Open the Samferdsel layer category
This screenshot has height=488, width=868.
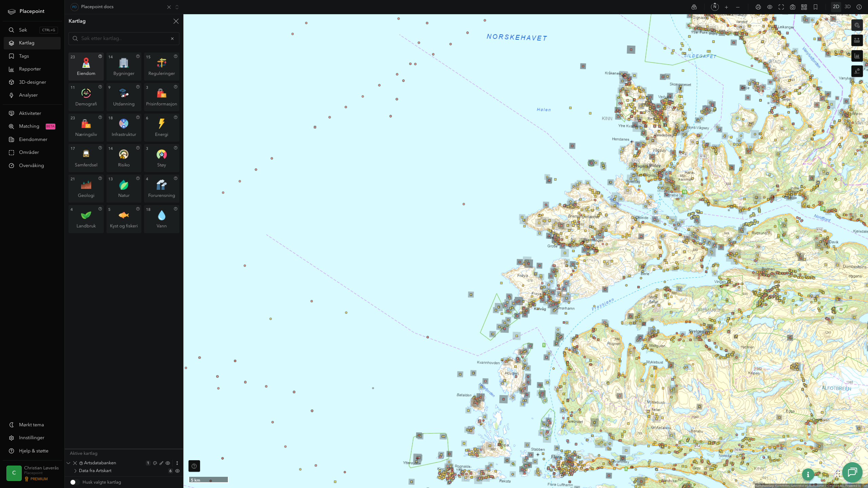86,158
